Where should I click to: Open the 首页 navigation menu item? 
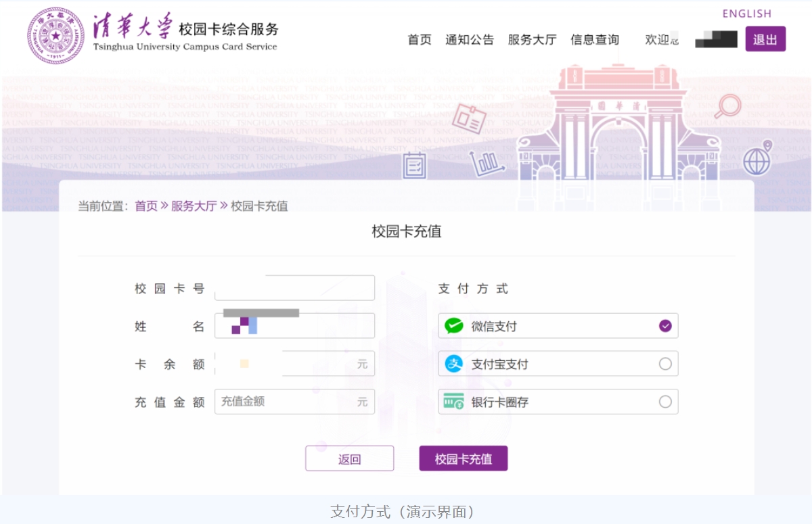click(x=419, y=40)
